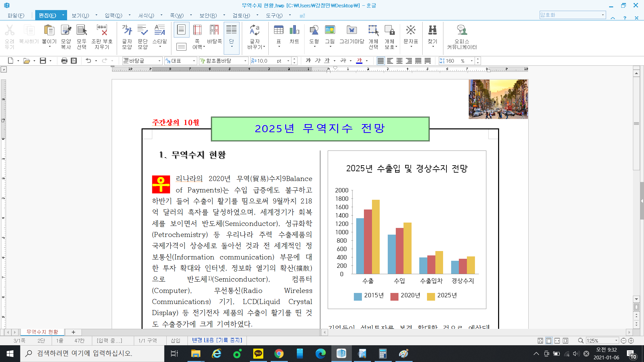Click the Object Select (개체 선택) tool

click(x=373, y=30)
